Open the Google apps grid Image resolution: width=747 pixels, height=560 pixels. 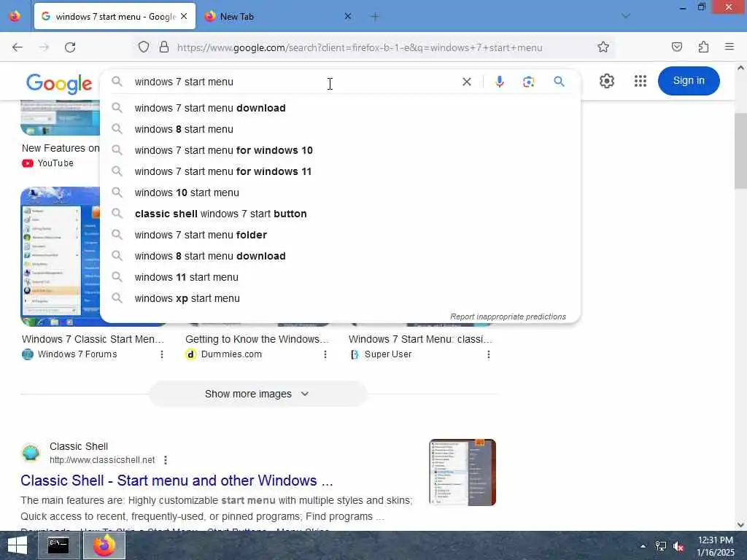click(x=640, y=81)
